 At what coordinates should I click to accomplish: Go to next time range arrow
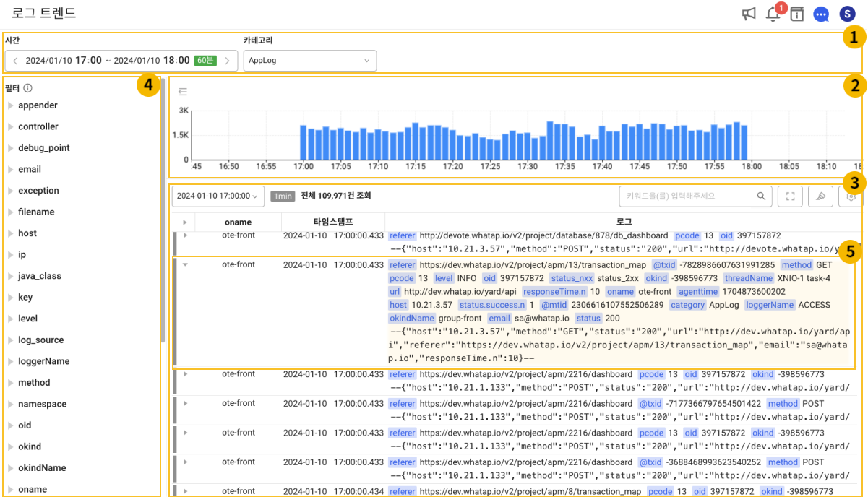(x=227, y=61)
